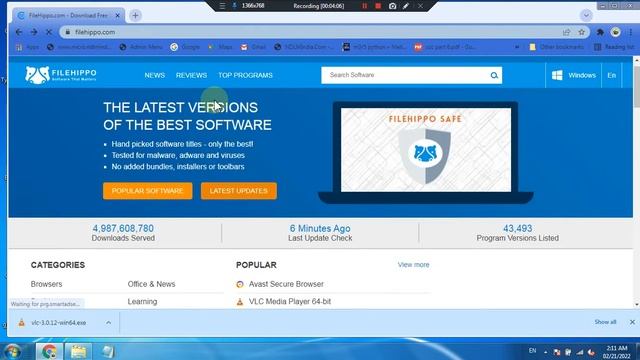Click the VLC cone icon in Popular list
640x360 pixels.
point(240,302)
